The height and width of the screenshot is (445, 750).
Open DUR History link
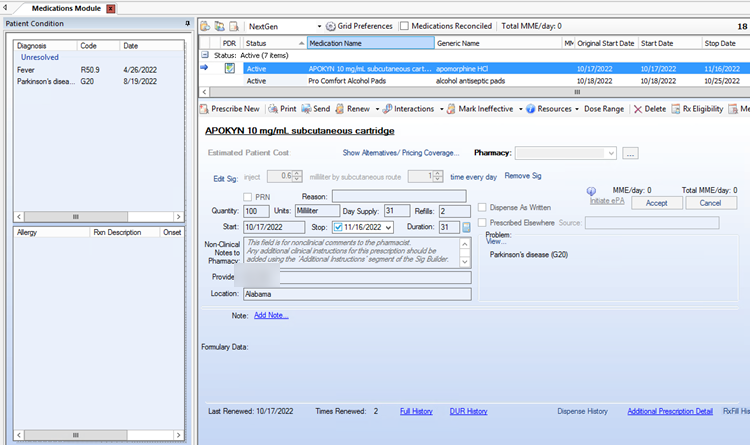pyautogui.click(x=468, y=412)
